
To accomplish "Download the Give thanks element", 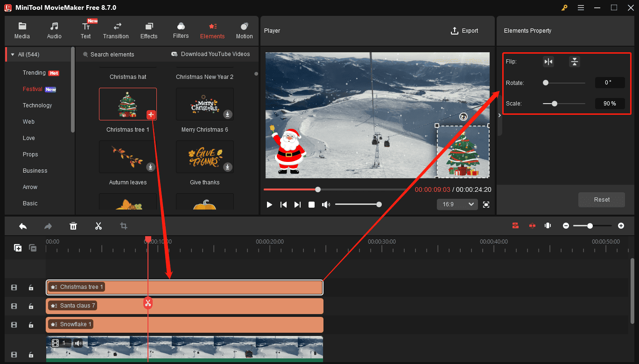I will pyautogui.click(x=227, y=167).
